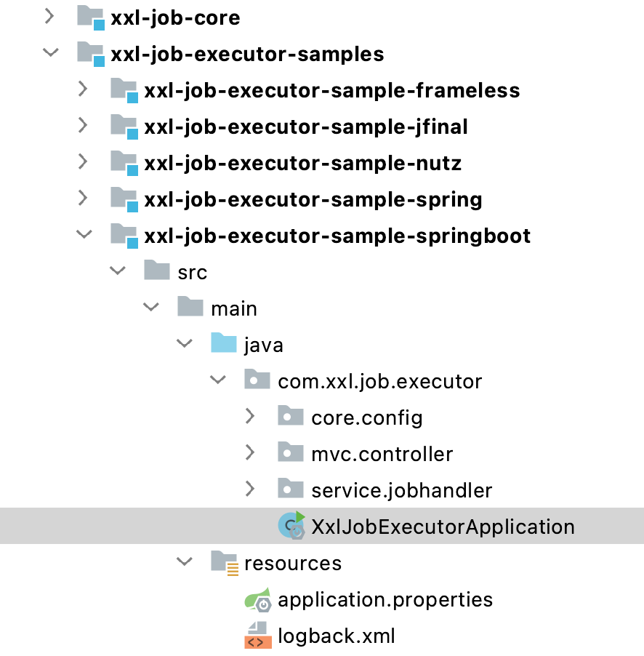The image size is (644, 656).
Task: Click the xxl-job-core module folder icon
Action: [x=91, y=17]
